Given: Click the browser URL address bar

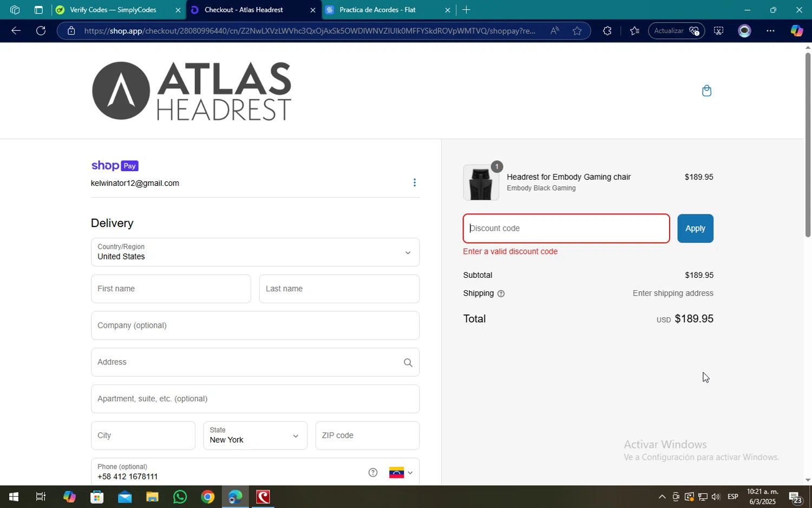Looking at the screenshot, I should click(x=310, y=31).
